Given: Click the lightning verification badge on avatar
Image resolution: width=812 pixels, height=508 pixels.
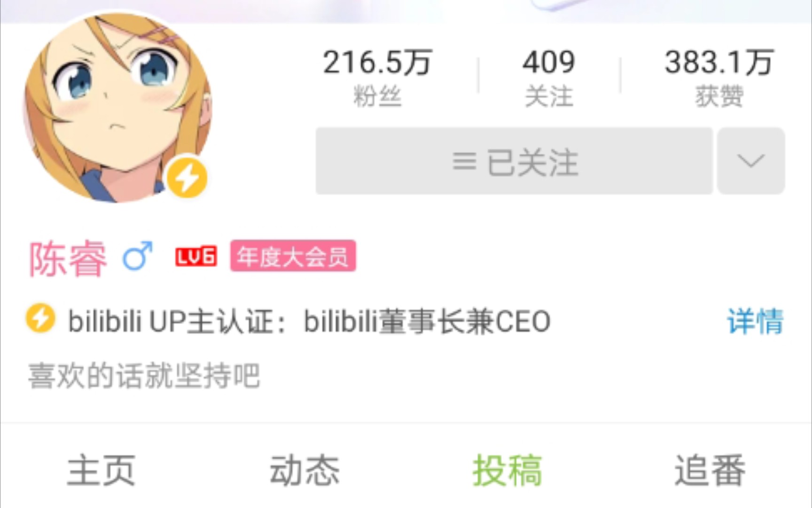Looking at the screenshot, I should (187, 178).
